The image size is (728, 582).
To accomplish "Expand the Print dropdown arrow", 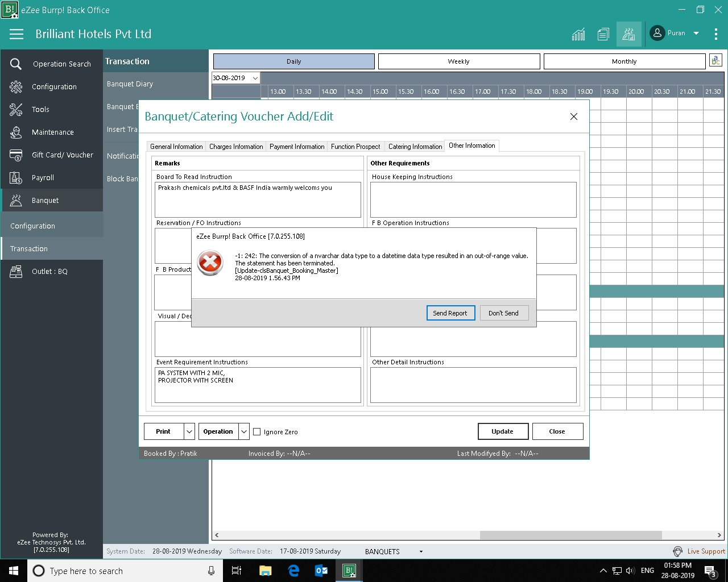I will tap(189, 431).
